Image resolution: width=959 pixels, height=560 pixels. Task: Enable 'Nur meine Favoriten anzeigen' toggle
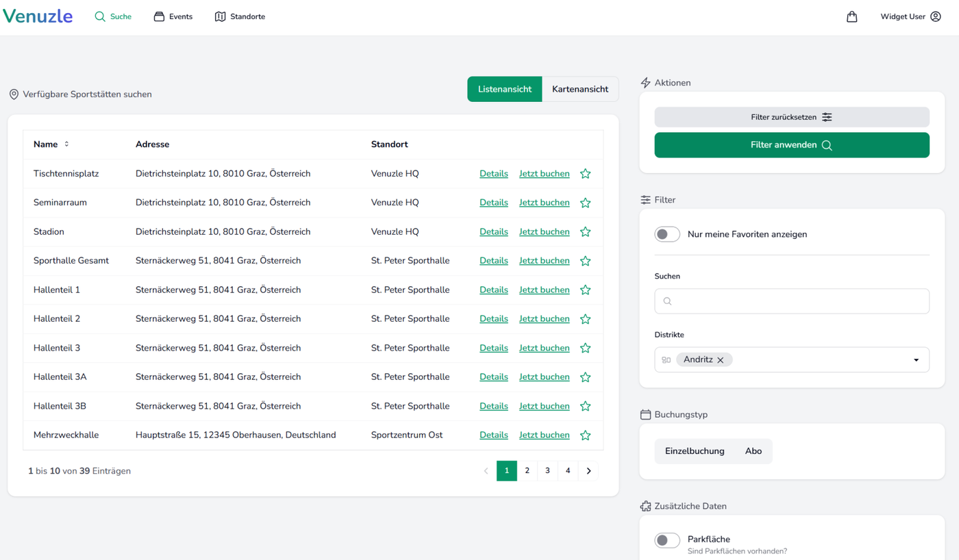667,234
